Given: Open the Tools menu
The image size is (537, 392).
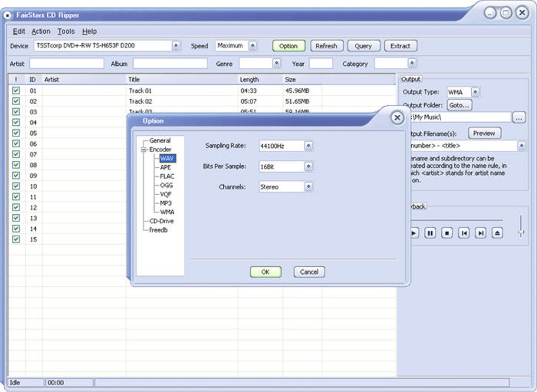Looking at the screenshot, I should click(66, 31).
